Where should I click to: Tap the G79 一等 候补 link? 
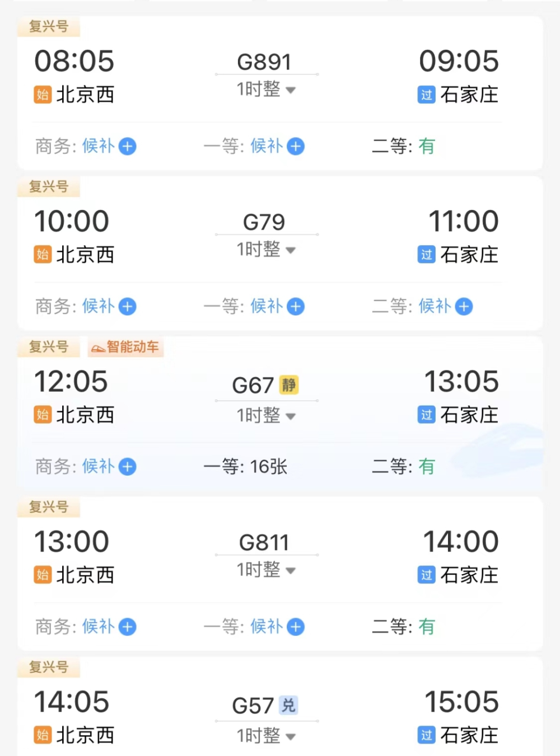coord(267,307)
